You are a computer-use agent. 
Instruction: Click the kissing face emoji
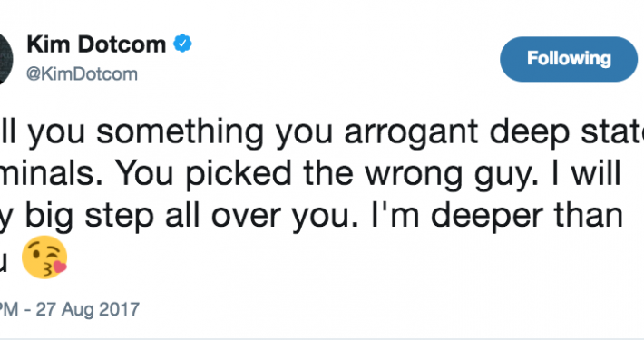coord(44,257)
